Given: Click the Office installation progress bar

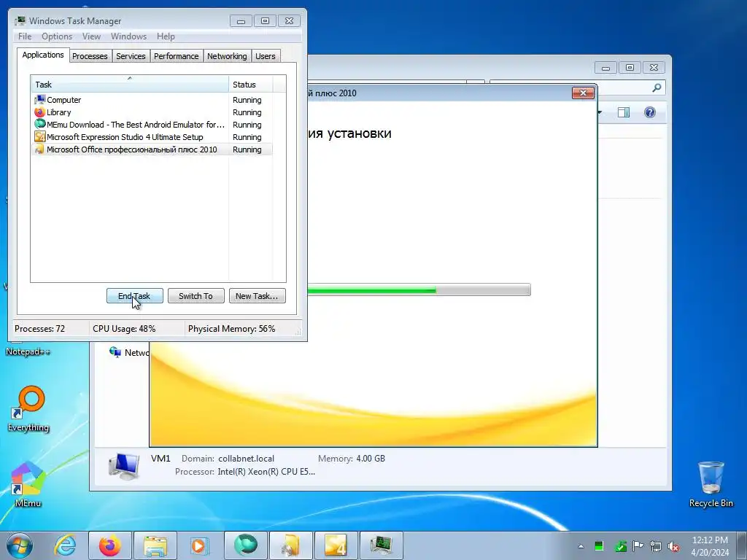Looking at the screenshot, I should tap(419, 289).
